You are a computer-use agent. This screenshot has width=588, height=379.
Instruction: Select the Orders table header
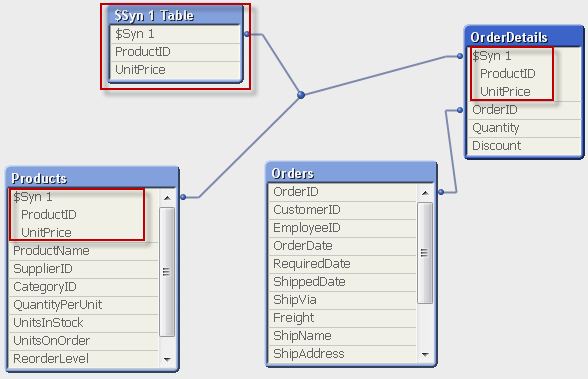coord(351,173)
